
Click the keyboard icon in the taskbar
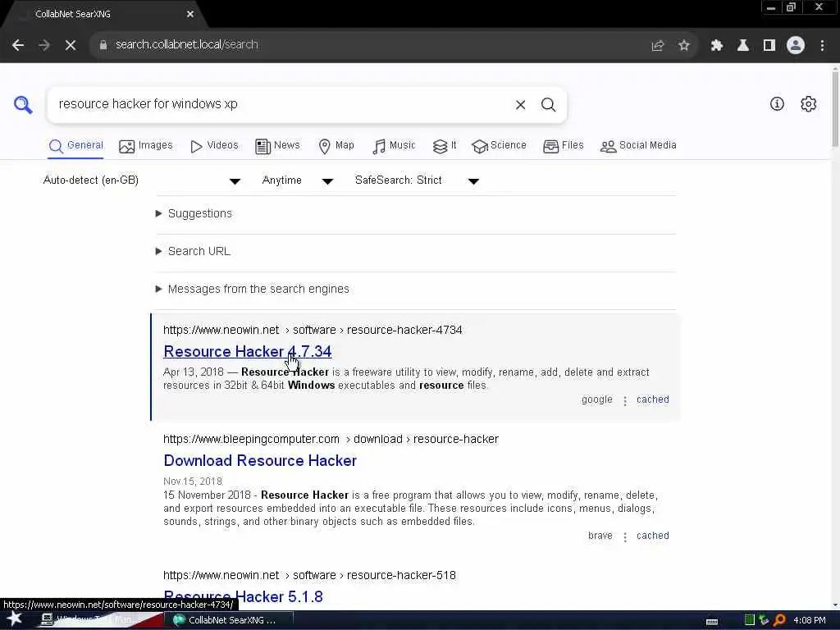(x=712, y=622)
